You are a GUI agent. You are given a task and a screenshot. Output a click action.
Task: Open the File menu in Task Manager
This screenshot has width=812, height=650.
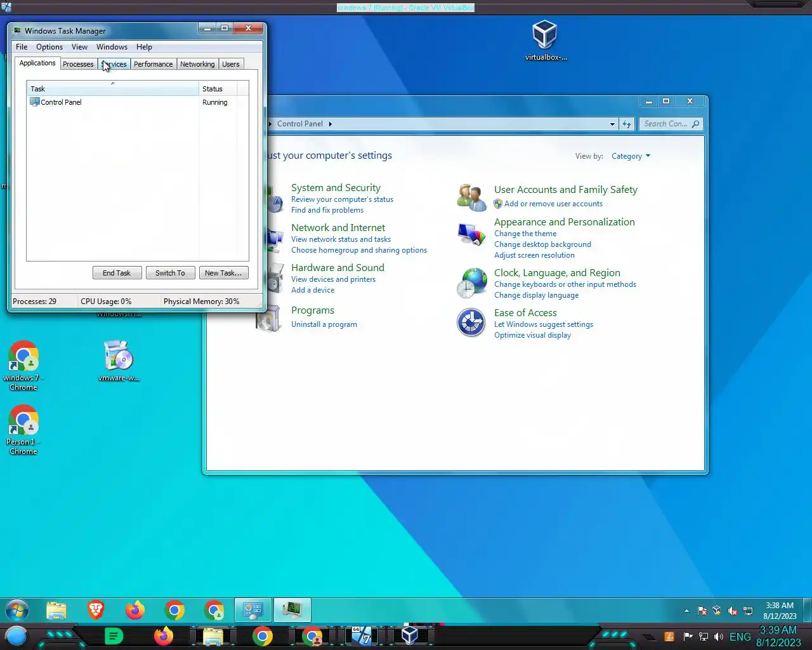pyautogui.click(x=22, y=47)
